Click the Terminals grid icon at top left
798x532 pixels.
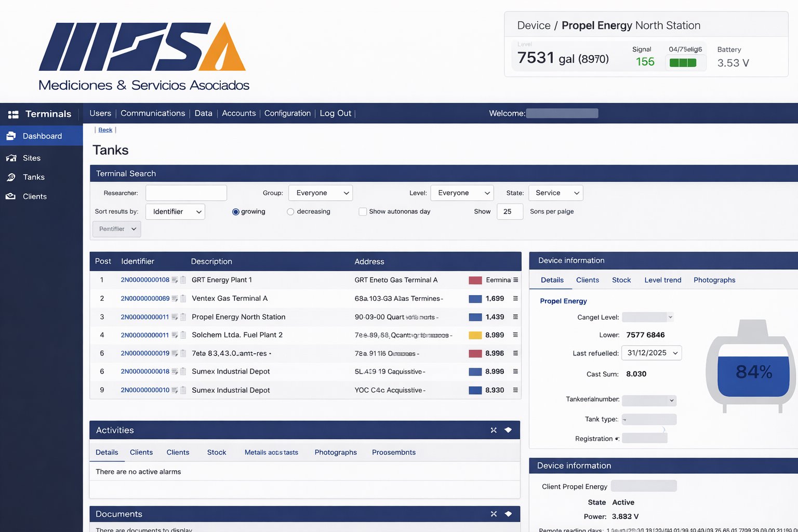tap(11, 113)
